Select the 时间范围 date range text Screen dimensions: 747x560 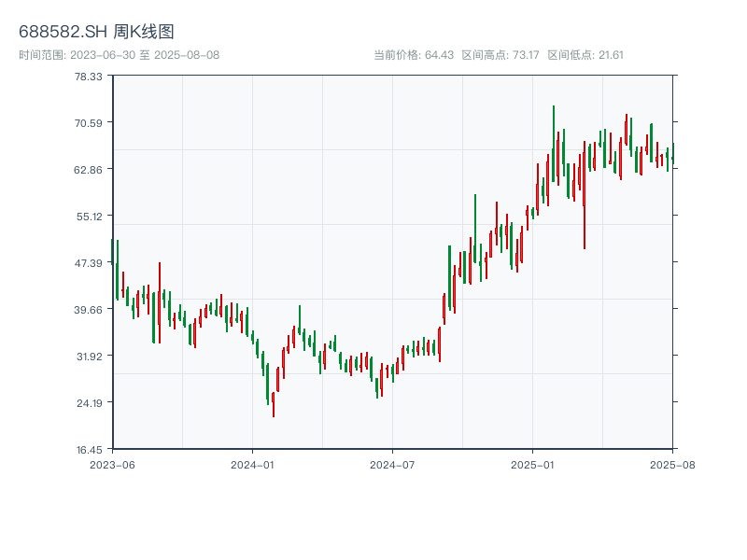tap(119, 55)
